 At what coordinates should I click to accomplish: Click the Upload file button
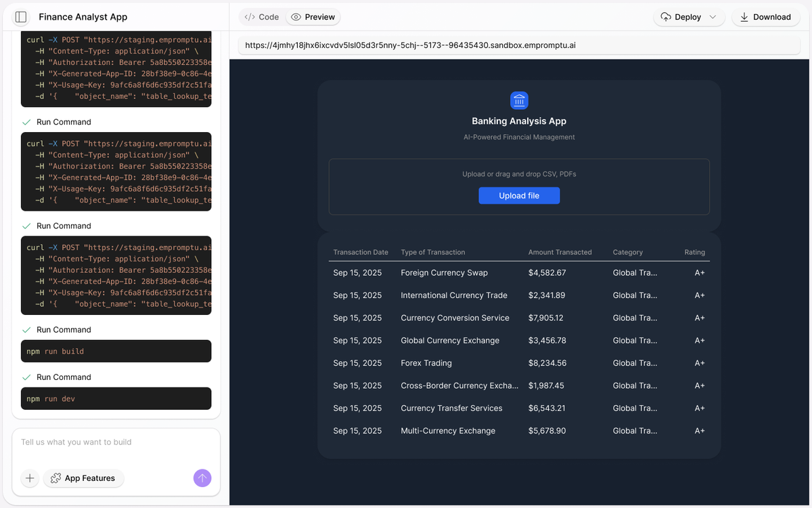pos(519,196)
